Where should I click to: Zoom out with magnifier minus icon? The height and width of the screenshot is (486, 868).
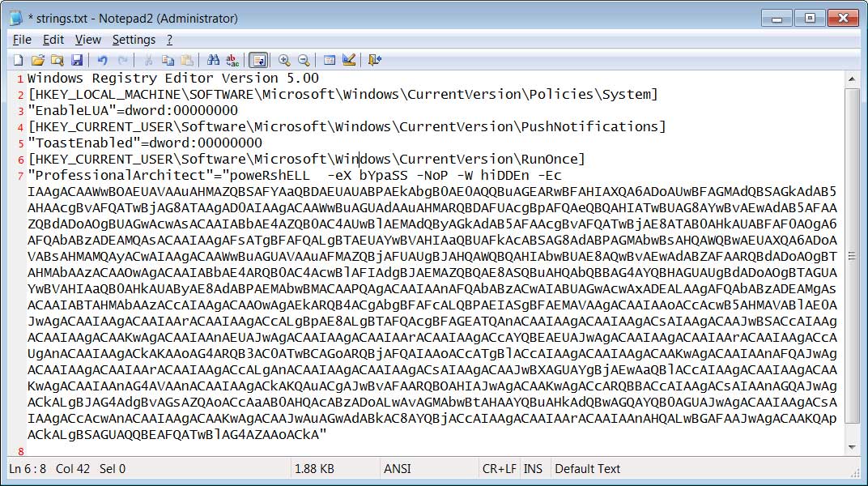[304, 60]
